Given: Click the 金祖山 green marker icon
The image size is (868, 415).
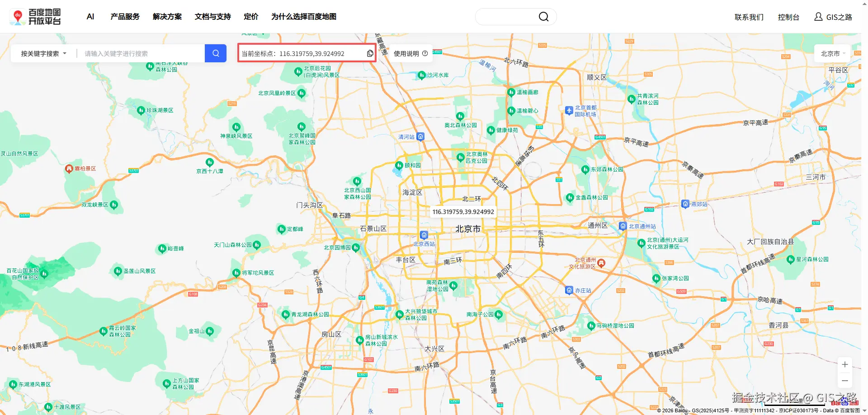Looking at the screenshot, I should tap(210, 331).
